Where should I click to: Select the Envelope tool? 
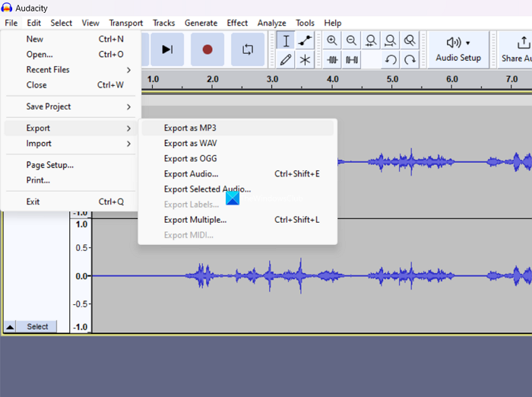305,41
